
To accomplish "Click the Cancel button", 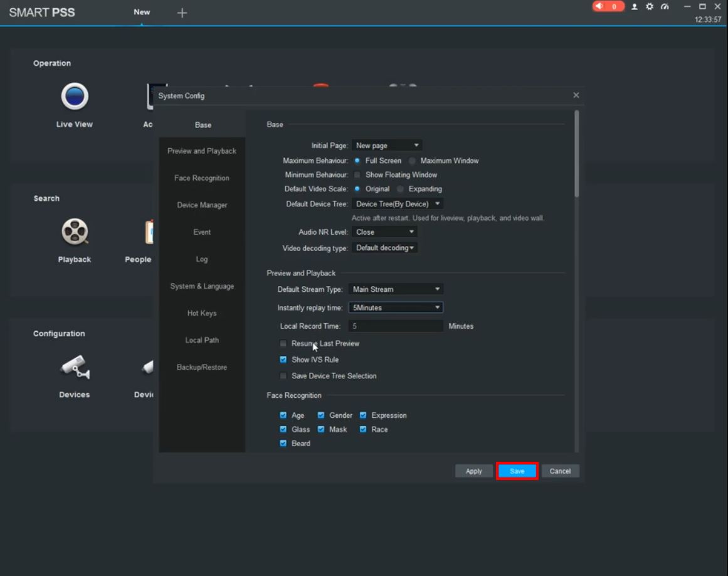I will click(x=560, y=471).
